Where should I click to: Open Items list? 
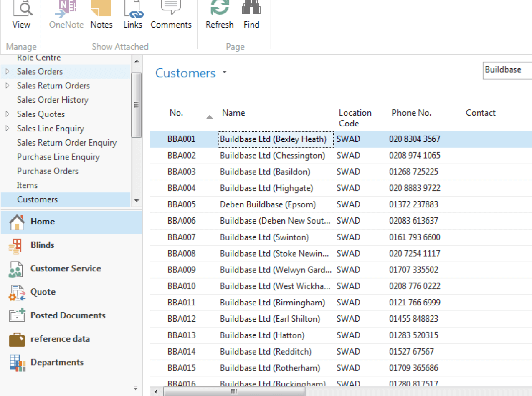pos(27,185)
